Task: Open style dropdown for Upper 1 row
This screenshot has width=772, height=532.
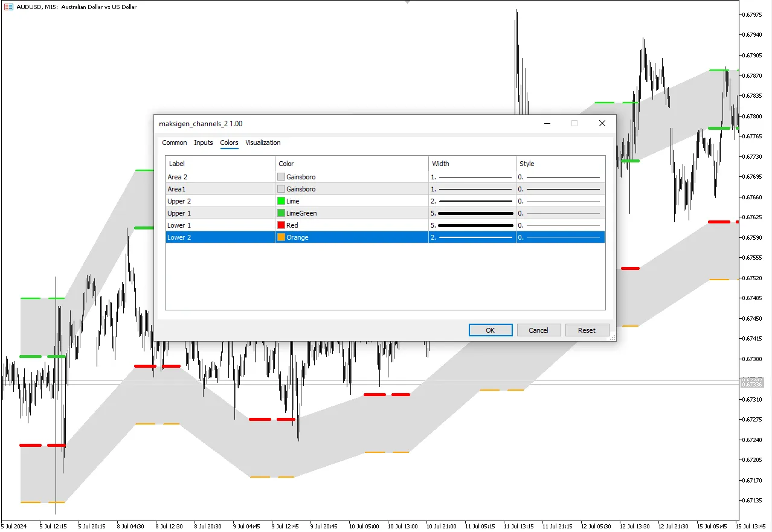Action: pyautogui.click(x=561, y=213)
